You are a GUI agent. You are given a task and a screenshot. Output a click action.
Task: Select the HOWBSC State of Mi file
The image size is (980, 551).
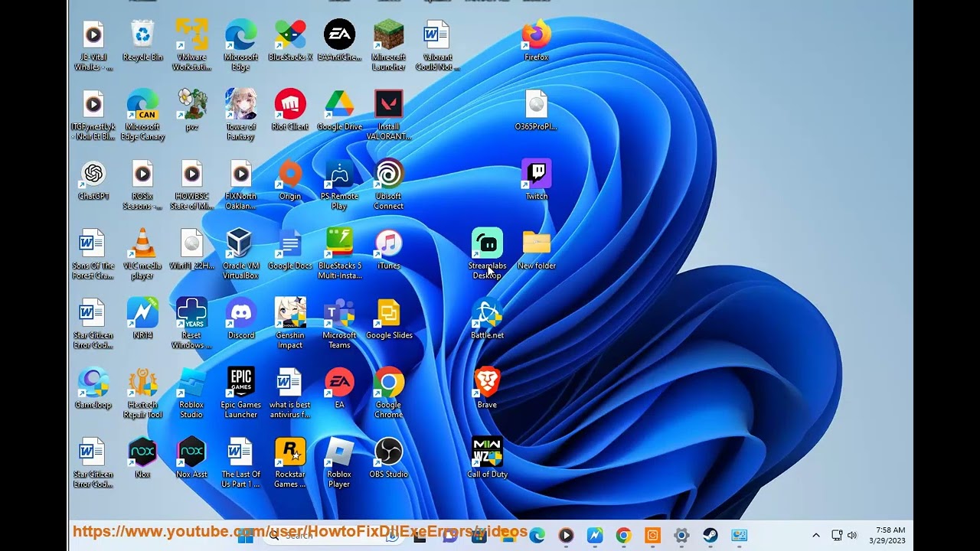191,185
